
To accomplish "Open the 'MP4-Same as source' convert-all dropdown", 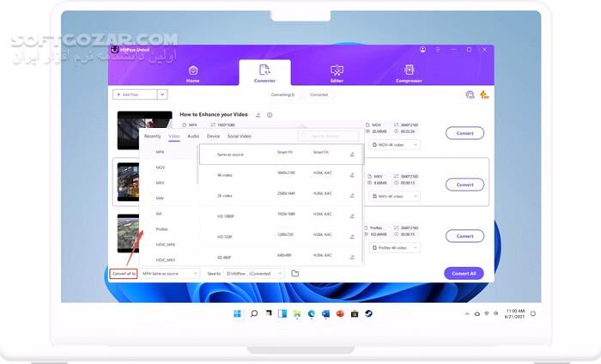I will 169,274.
